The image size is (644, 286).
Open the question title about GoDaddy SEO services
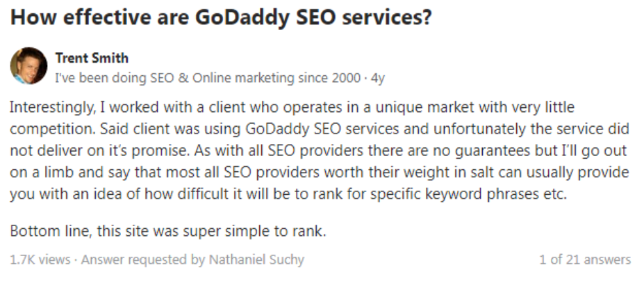(221, 17)
